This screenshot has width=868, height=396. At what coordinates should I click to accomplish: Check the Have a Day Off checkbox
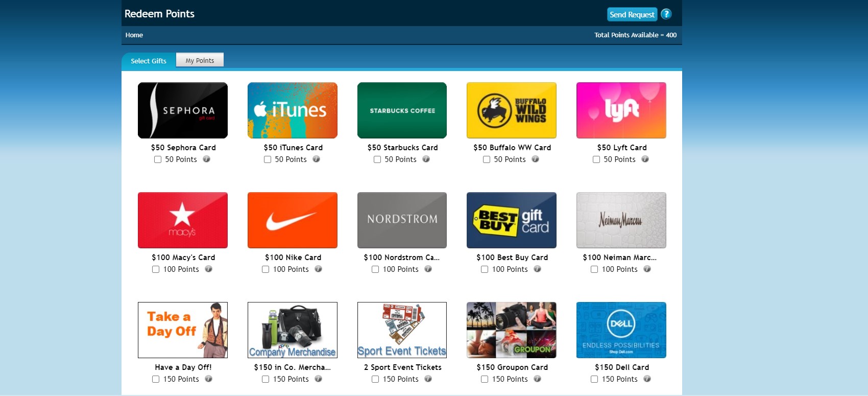156,379
